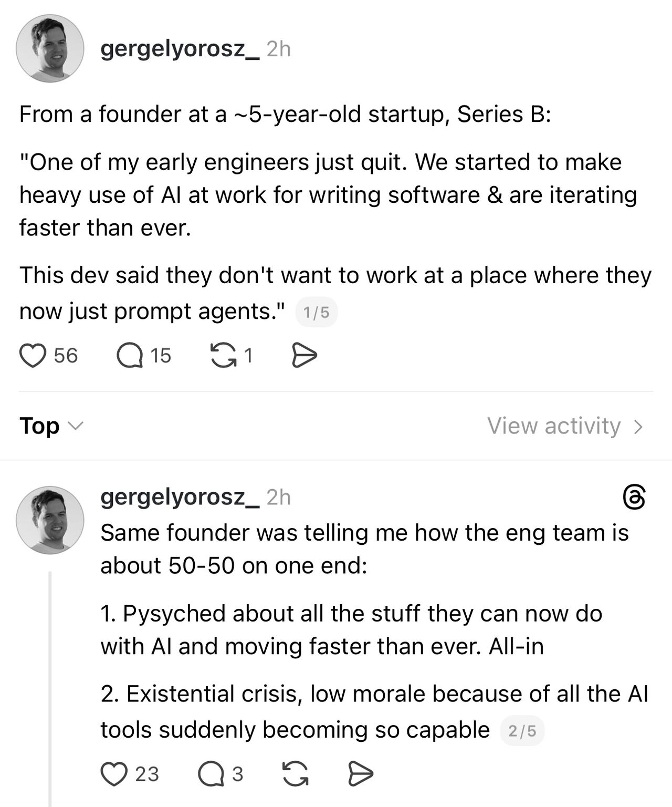Share the second post via send icon

361,774
